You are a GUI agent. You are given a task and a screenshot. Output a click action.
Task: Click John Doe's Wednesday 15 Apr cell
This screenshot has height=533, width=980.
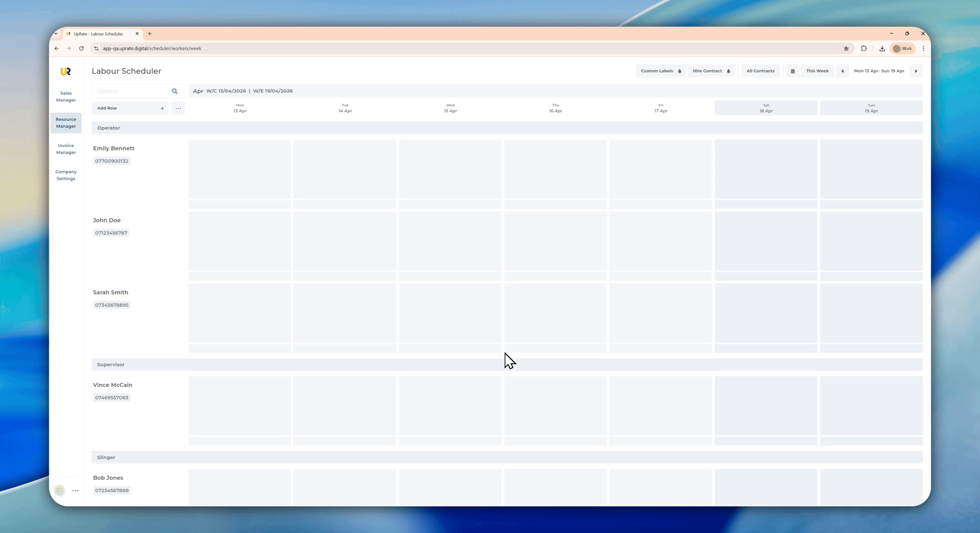coord(450,241)
